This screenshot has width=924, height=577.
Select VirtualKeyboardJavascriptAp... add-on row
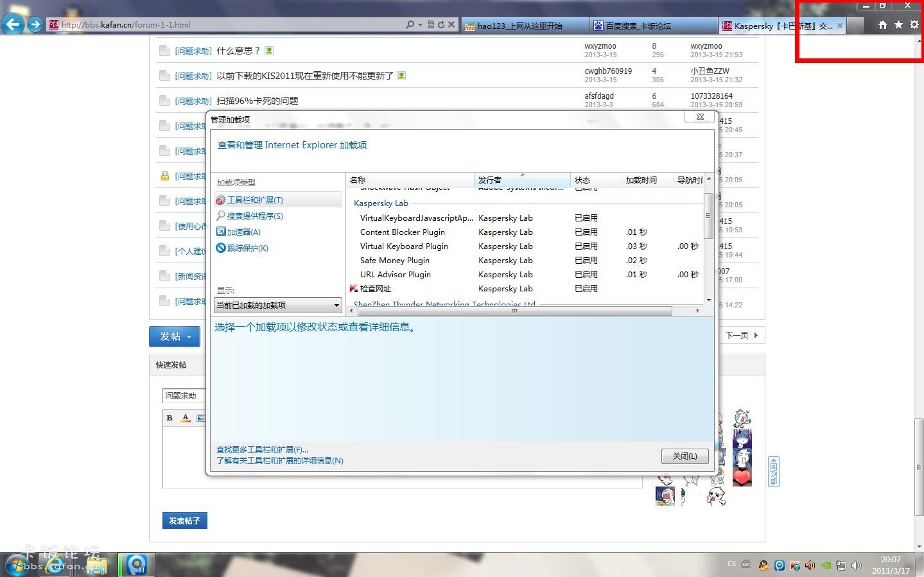click(x=524, y=218)
